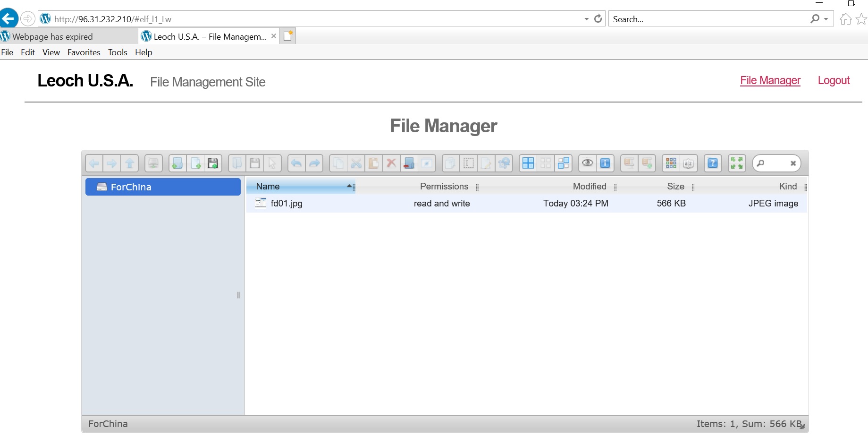
Task: Click the paste clipboard icon
Action: click(x=373, y=163)
